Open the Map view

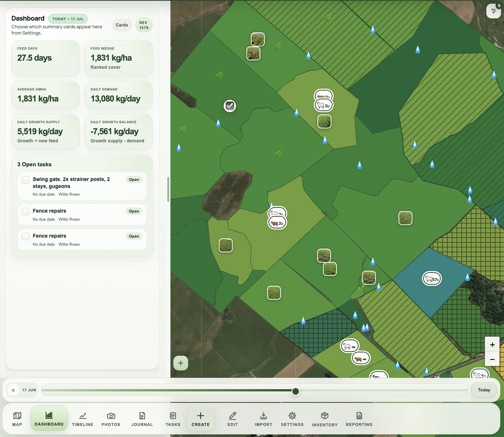pyautogui.click(x=17, y=419)
